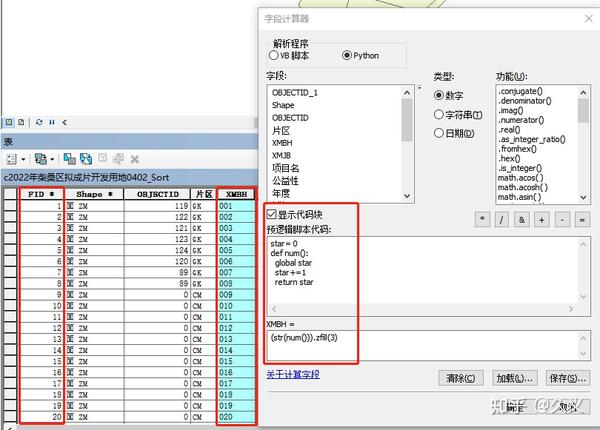Select OBJECTID_1 in fields list
The width and height of the screenshot is (600, 430).
point(295,93)
